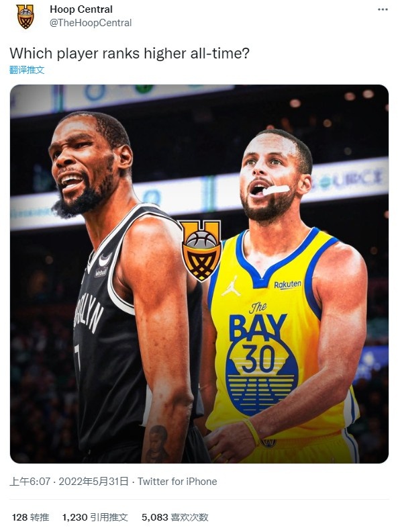Click the Rakuten sponsor patch on the yellow jersey
This screenshot has width=398, height=532.
(287, 284)
